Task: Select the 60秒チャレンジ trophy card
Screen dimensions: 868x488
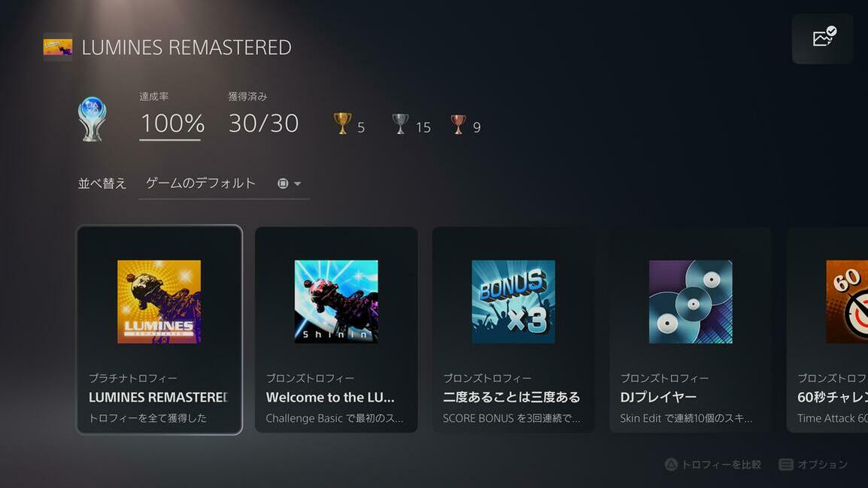Action: (827, 330)
